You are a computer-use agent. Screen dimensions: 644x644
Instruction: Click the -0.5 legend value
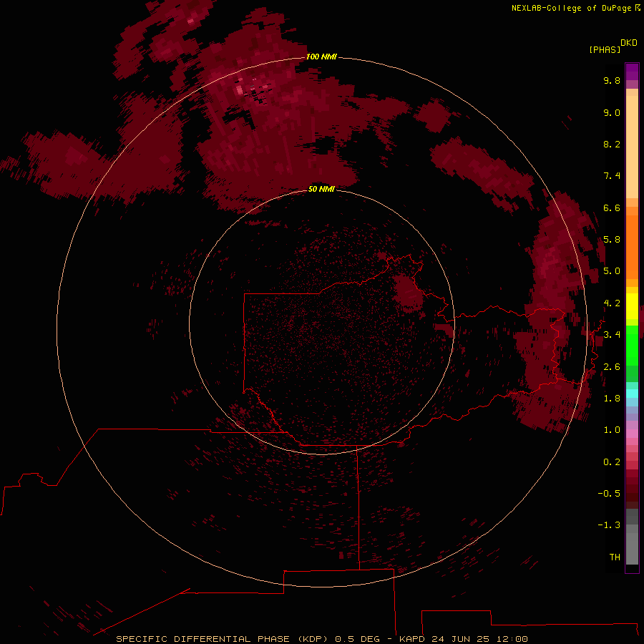point(609,494)
